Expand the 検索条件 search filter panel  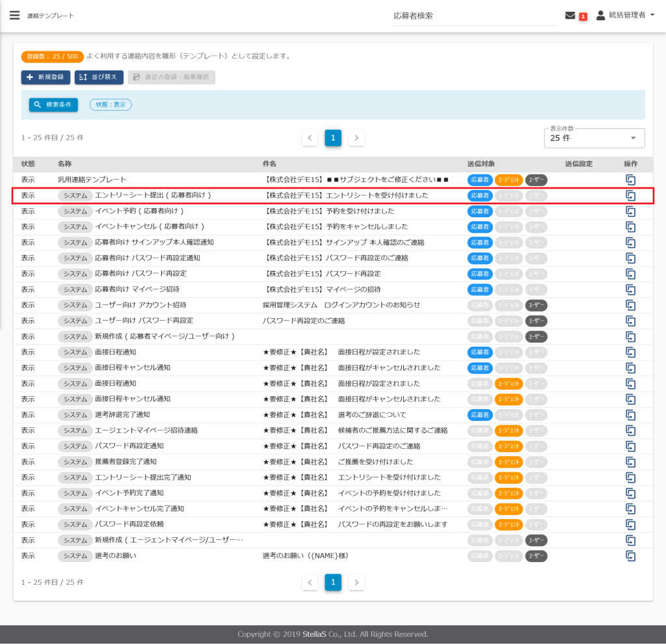[53, 105]
